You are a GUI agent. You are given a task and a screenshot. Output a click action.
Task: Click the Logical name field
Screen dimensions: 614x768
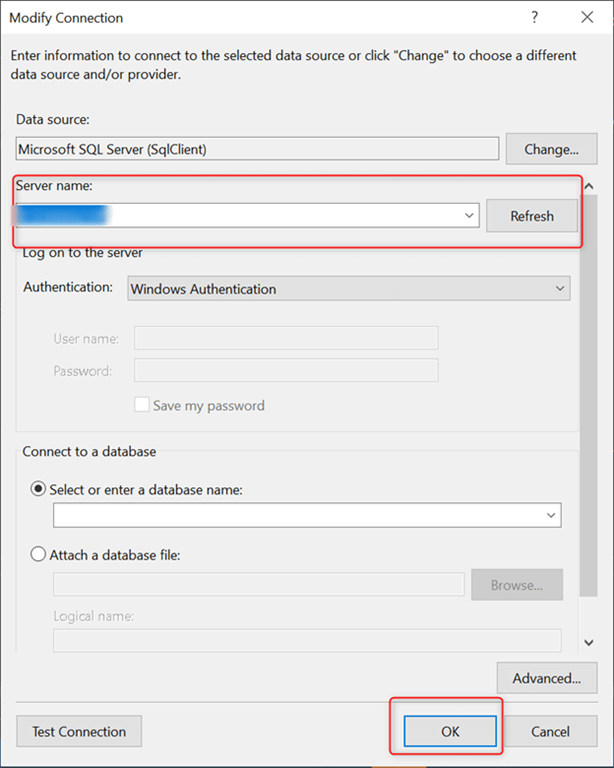point(306,640)
